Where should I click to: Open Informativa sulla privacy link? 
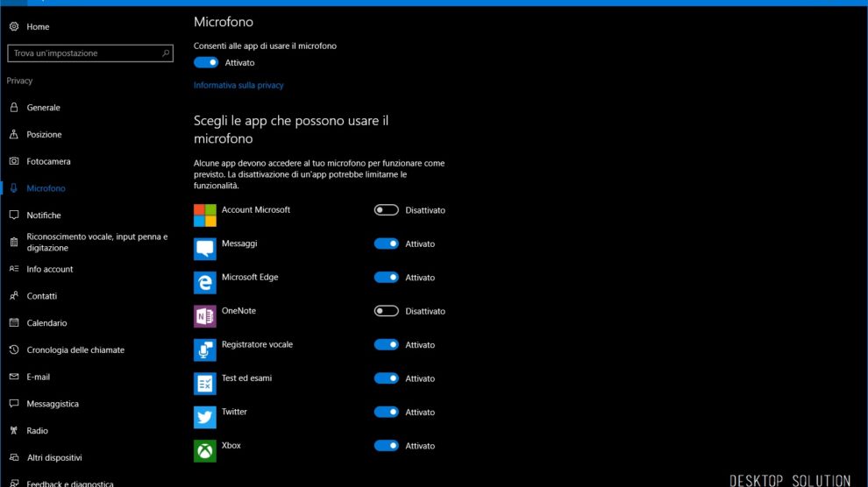(238, 86)
